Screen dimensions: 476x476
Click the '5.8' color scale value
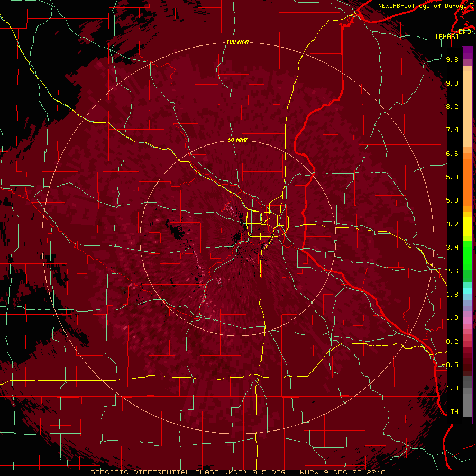point(452,177)
